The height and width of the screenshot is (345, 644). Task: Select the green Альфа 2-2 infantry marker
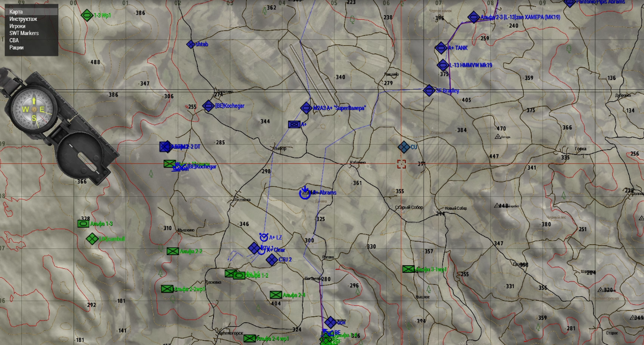[x=172, y=251]
